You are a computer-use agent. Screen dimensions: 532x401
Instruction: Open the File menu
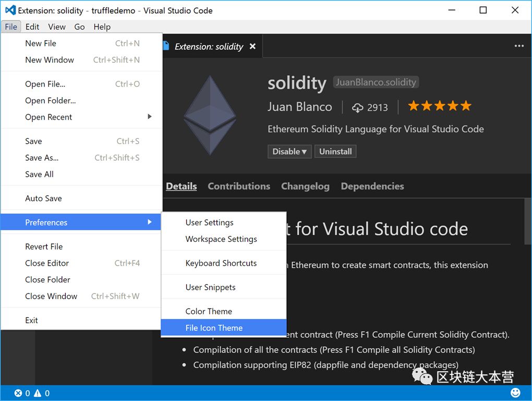11,27
